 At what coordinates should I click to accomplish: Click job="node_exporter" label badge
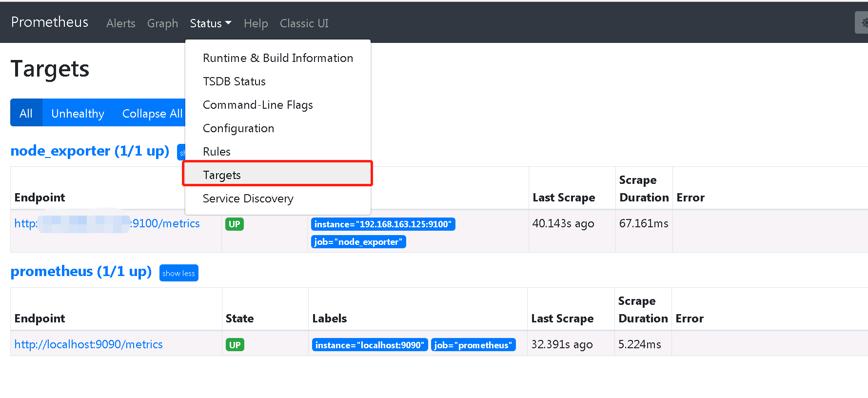click(x=358, y=241)
